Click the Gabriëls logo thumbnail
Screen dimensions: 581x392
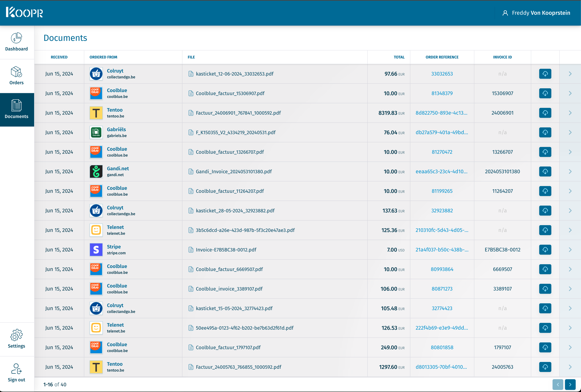[x=96, y=132]
